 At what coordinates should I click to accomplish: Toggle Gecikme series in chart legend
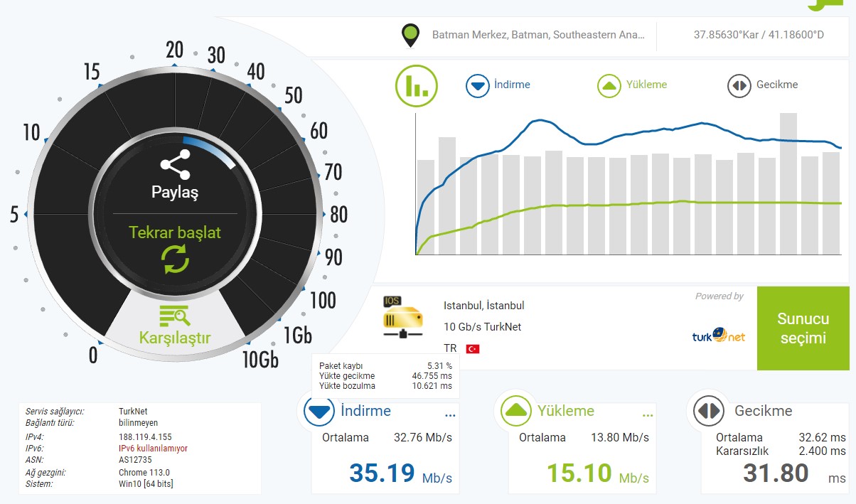[x=762, y=85]
